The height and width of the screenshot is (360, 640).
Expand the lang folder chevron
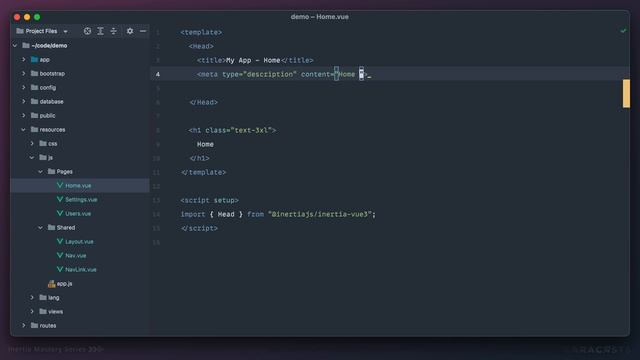(32, 298)
